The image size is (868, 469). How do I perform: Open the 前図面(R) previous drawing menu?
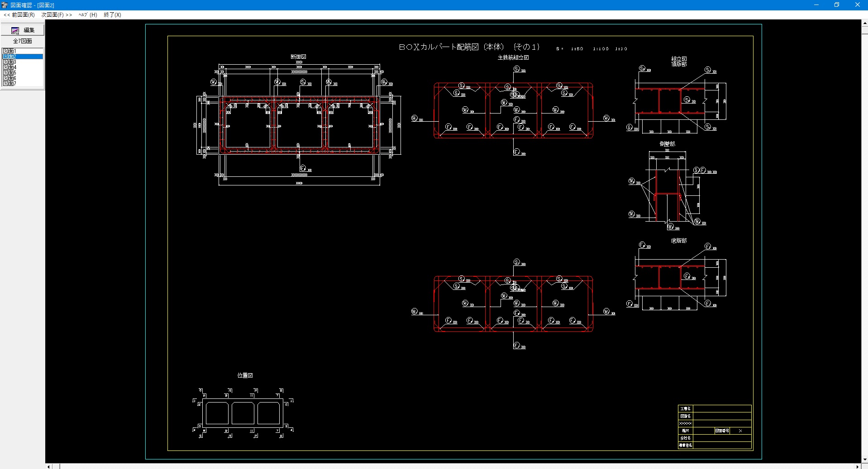[x=19, y=15]
